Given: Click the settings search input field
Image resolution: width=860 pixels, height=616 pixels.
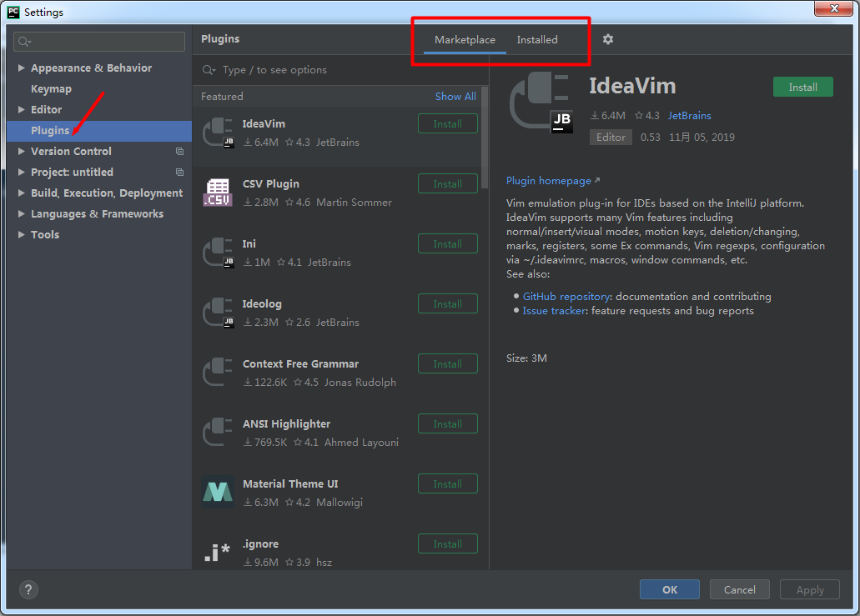Looking at the screenshot, I should pyautogui.click(x=99, y=41).
